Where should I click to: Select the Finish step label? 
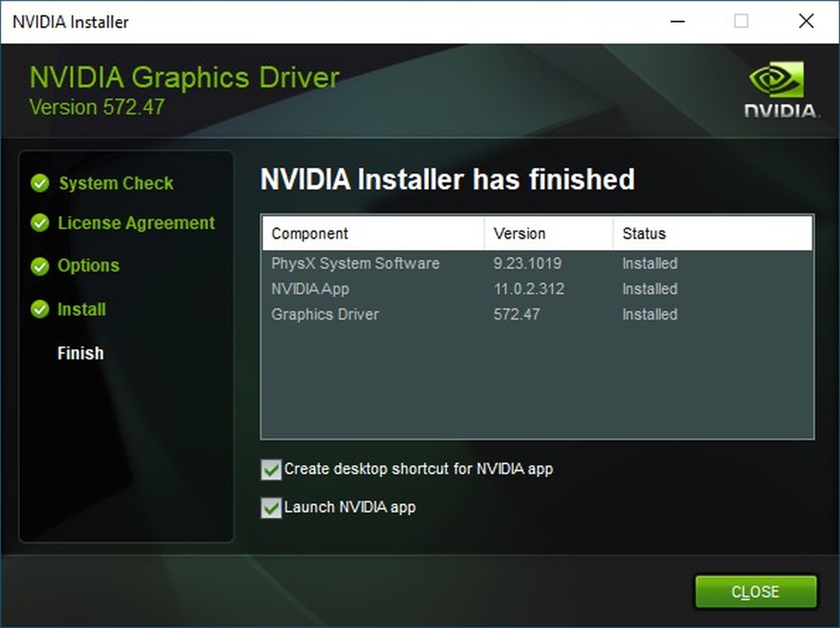click(x=80, y=353)
